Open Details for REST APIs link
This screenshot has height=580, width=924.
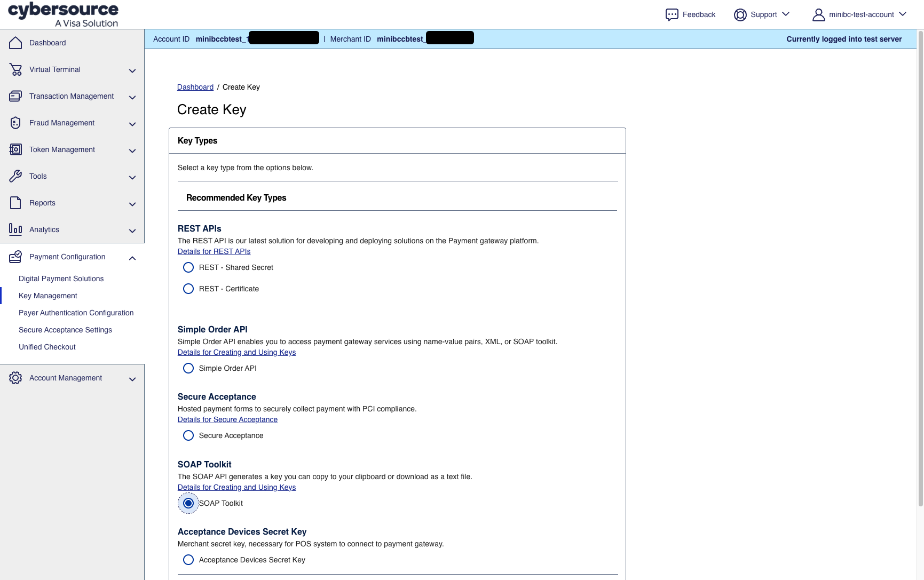click(214, 251)
